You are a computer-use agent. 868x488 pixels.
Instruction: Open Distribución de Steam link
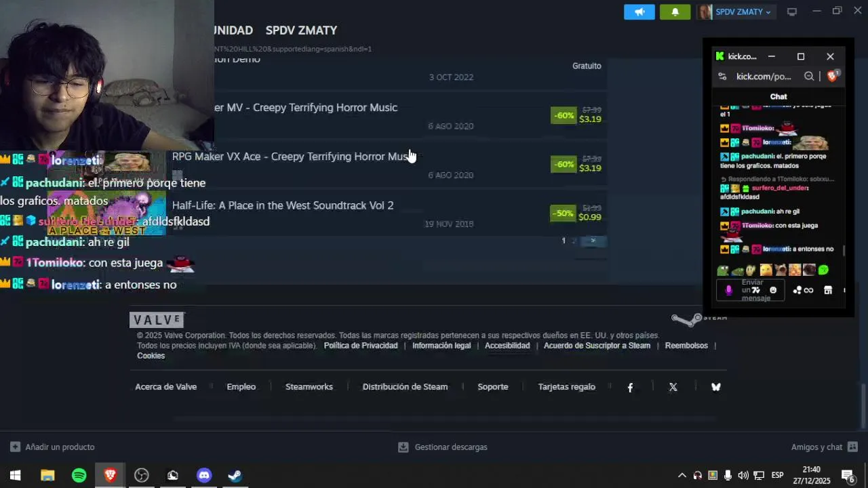pyautogui.click(x=405, y=387)
